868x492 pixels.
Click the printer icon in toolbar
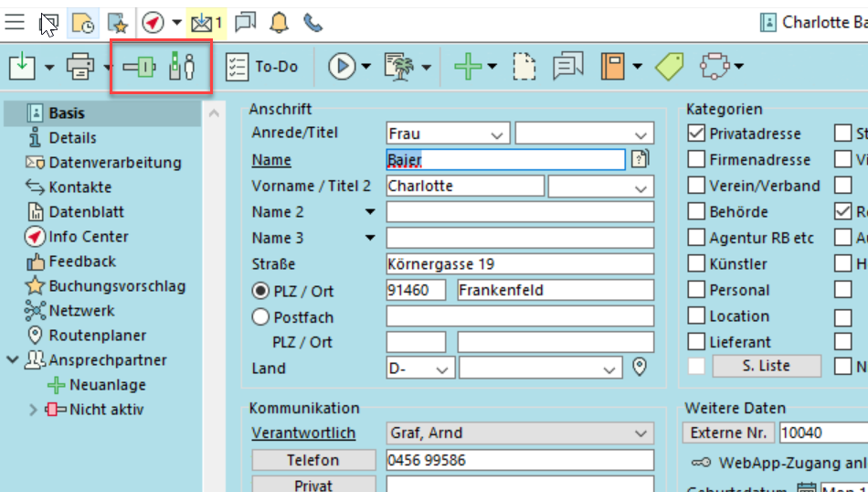80,67
